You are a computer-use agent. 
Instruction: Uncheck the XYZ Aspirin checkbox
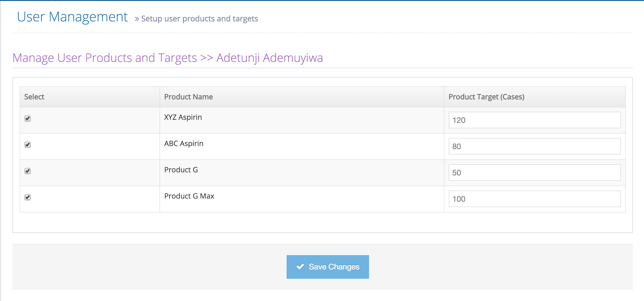27,118
